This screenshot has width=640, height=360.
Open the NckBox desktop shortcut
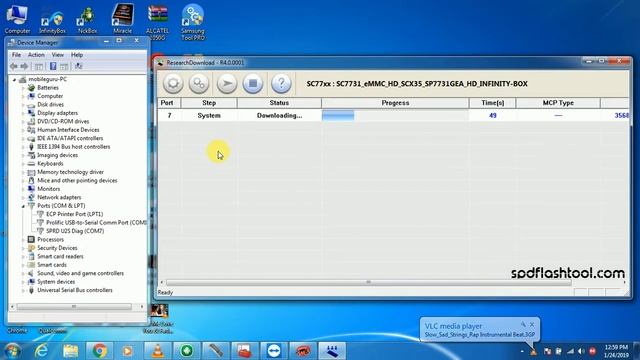tap(87, 20)
